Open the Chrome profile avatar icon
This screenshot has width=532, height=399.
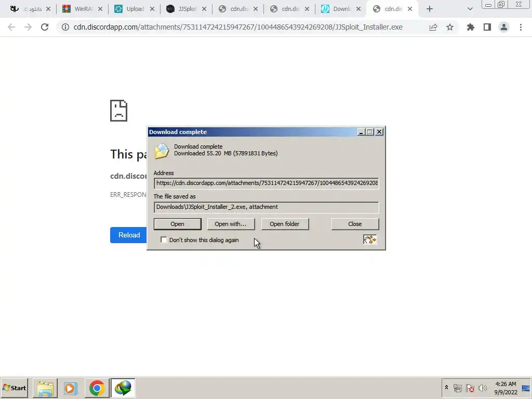pos(504,27)
